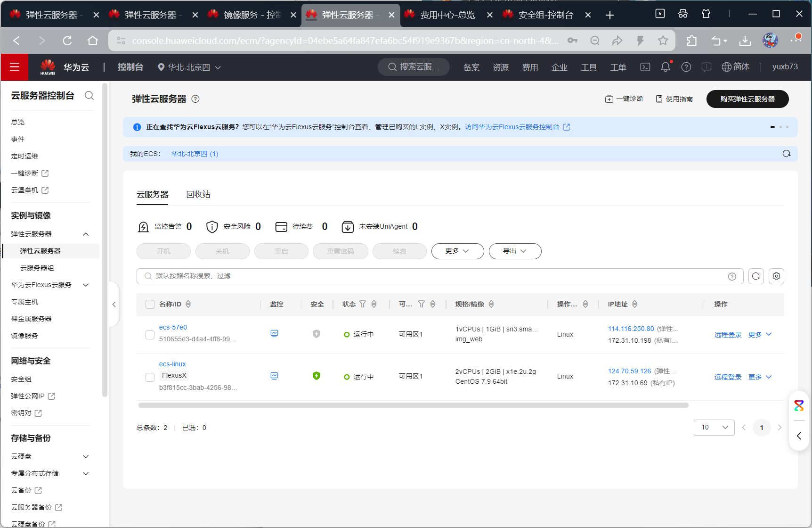Toggle the select-all checkbox in table header

(150, 304)
